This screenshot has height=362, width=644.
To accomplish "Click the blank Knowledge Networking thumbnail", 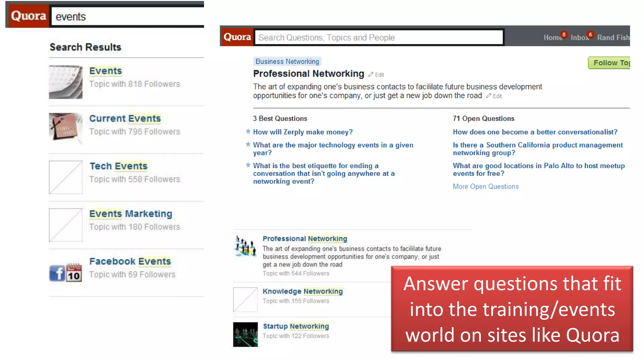I will (x=245, y=299).
